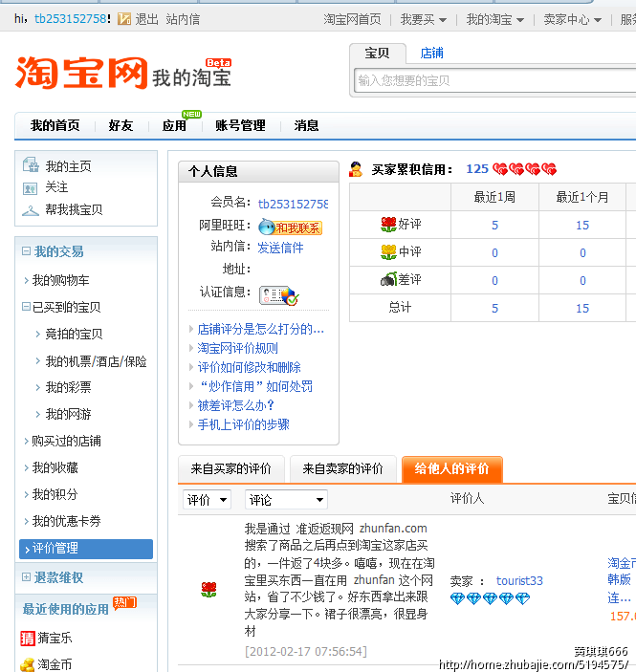Click the 淘宝网评价规则 link
This screenshot has height=672, width=636.
click(x=237, y=348)
